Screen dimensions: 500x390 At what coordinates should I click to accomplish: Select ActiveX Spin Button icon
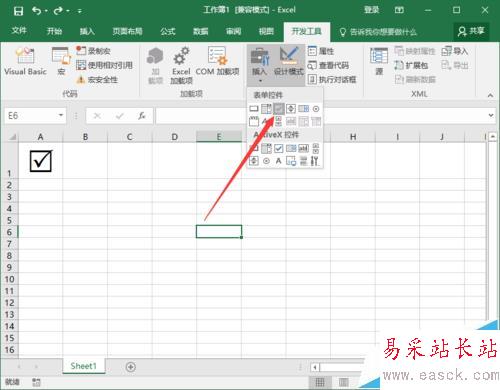(254, 161)
